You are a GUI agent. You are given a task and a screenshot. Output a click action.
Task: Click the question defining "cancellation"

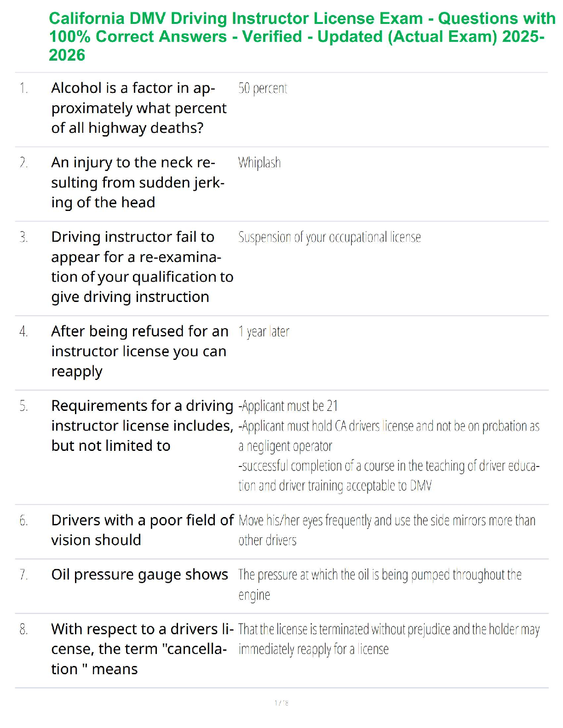pyautogui.click(x=142, y=649)
